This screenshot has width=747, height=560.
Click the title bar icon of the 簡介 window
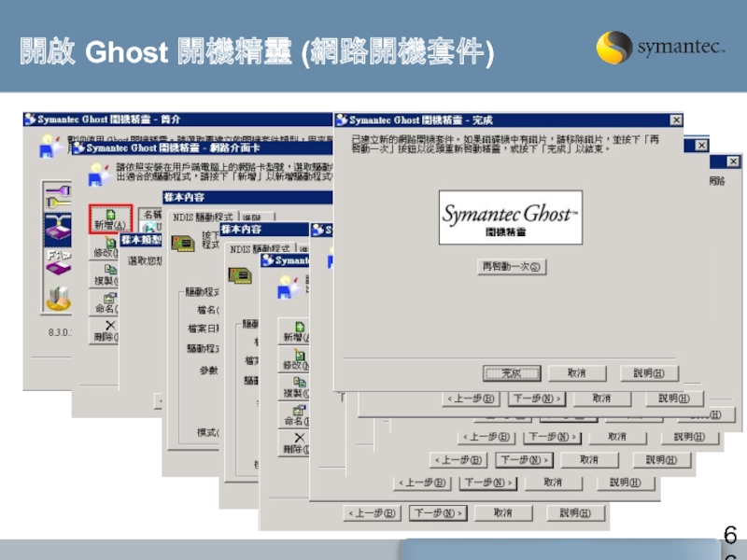[30, 119]
